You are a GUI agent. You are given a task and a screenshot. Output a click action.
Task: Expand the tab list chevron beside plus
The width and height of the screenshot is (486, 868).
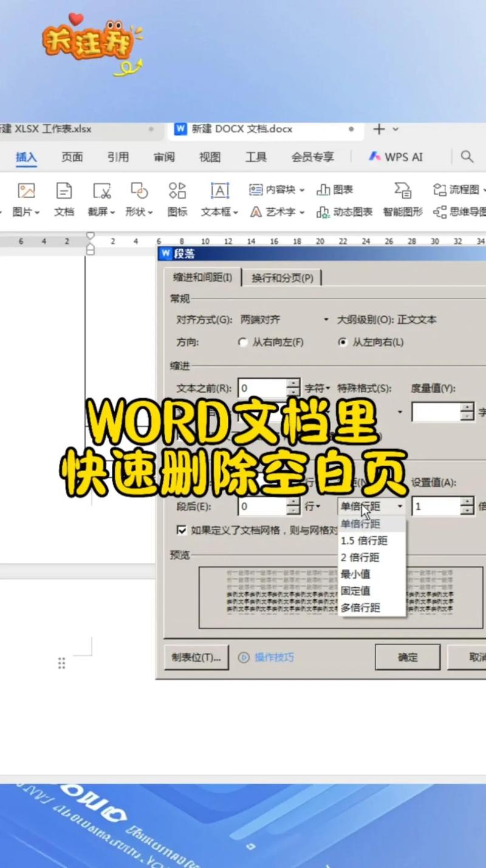point(395,129)
